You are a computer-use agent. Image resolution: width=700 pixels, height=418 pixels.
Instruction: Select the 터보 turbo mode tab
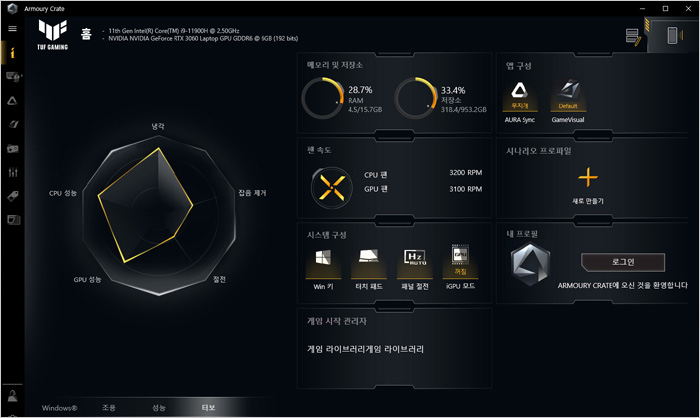pyautogui.click(x=208, y=408)
